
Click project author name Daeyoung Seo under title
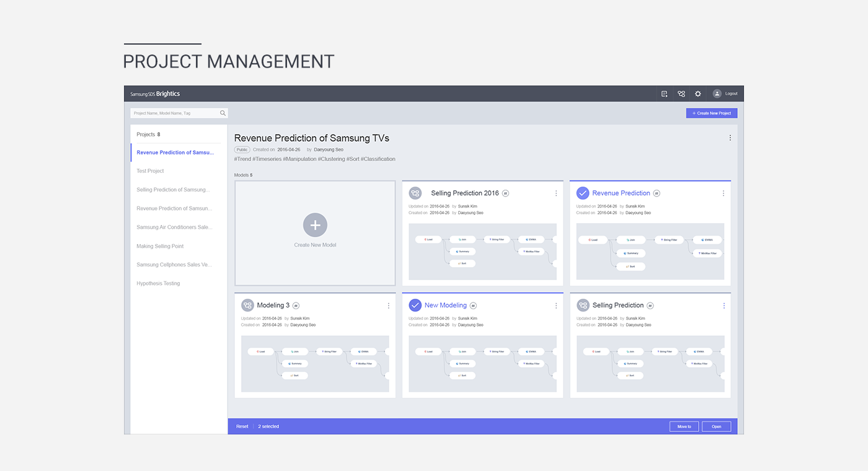[x=329, y=150]
